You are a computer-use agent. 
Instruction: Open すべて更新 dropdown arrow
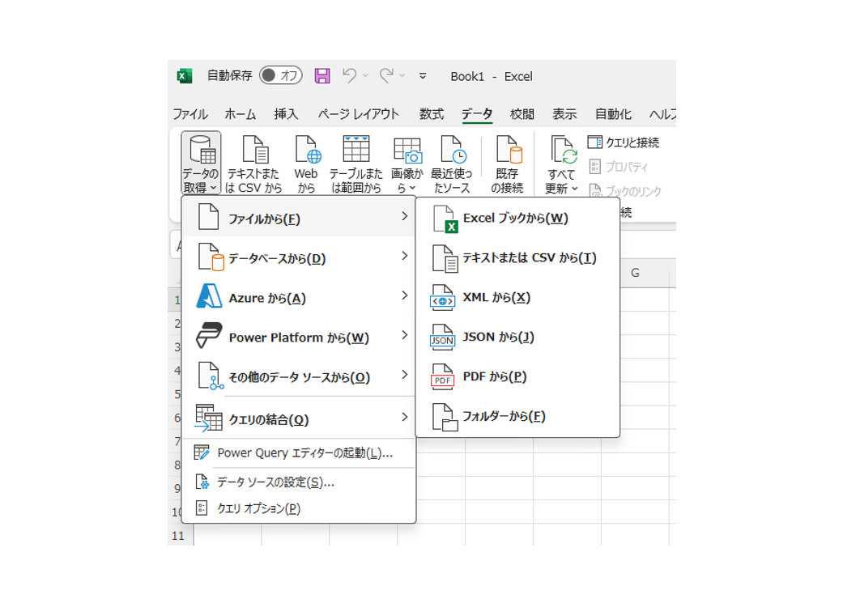tap(575, 189)
